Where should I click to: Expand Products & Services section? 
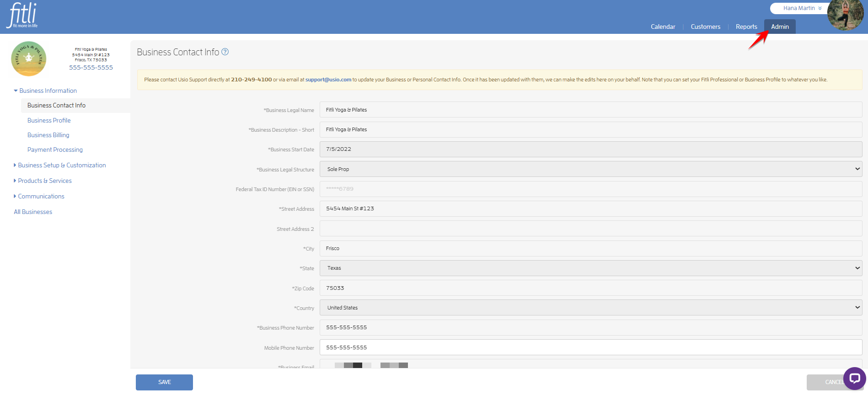(x=43, y=181)
